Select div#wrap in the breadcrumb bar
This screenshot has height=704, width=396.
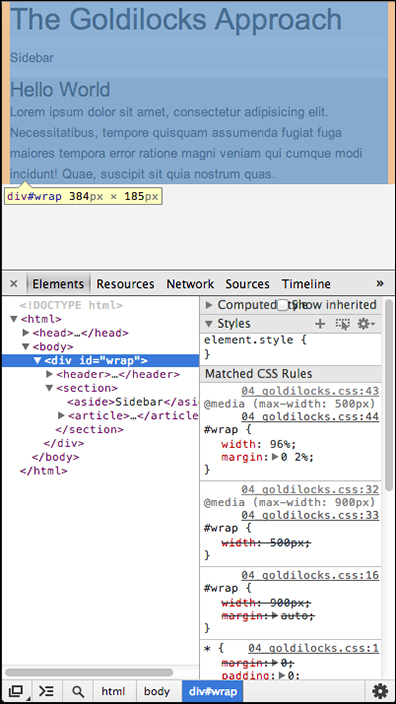coord(212,691)
